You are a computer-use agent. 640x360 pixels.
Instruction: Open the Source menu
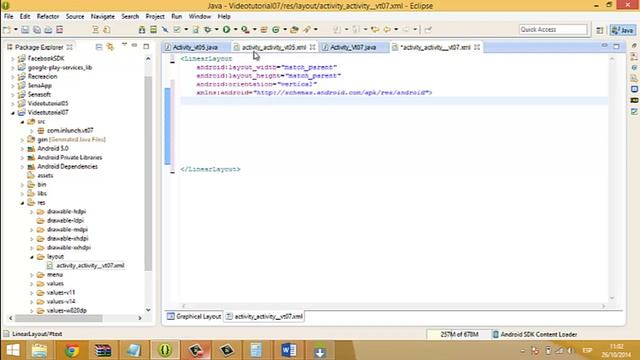click(75, 16)
